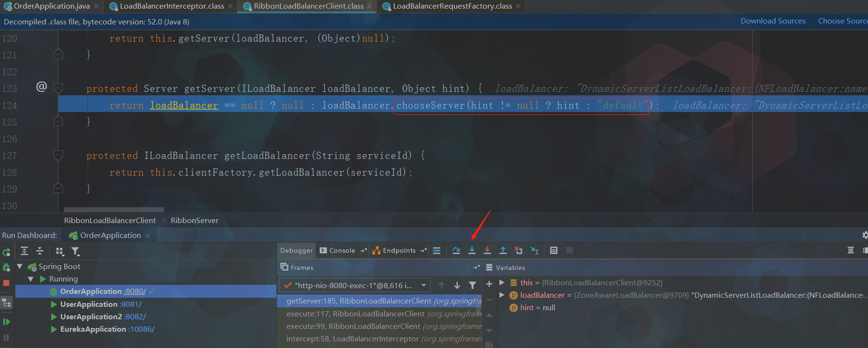Click the Run to Cursor icon
Screen dimensions: 868x348
tap(535, 250)
